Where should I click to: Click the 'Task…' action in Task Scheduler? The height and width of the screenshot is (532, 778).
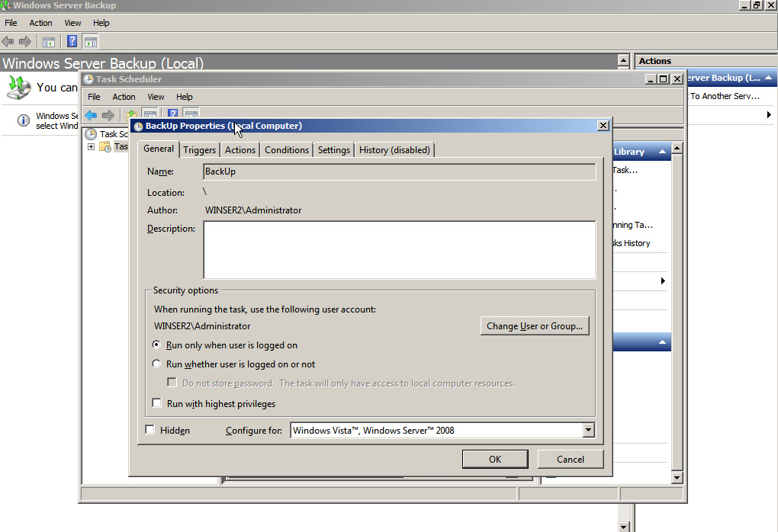point(625,170)
